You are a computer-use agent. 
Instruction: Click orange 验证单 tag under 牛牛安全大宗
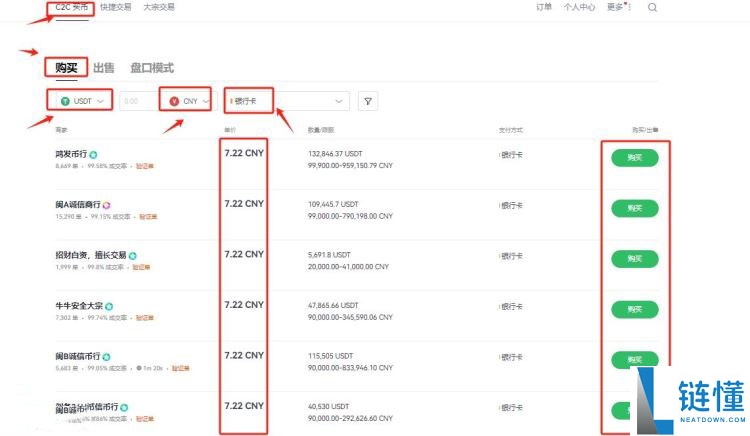(x=144, y=317)
